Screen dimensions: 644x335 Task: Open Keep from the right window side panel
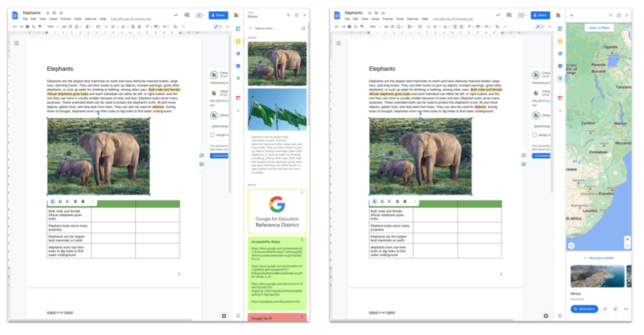click(560, 41)
